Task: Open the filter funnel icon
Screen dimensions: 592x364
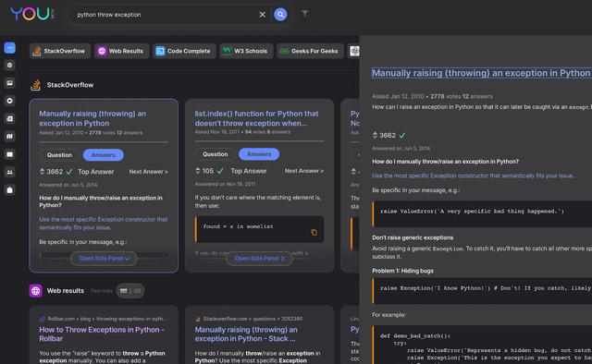Action: (x=304, y=14)
